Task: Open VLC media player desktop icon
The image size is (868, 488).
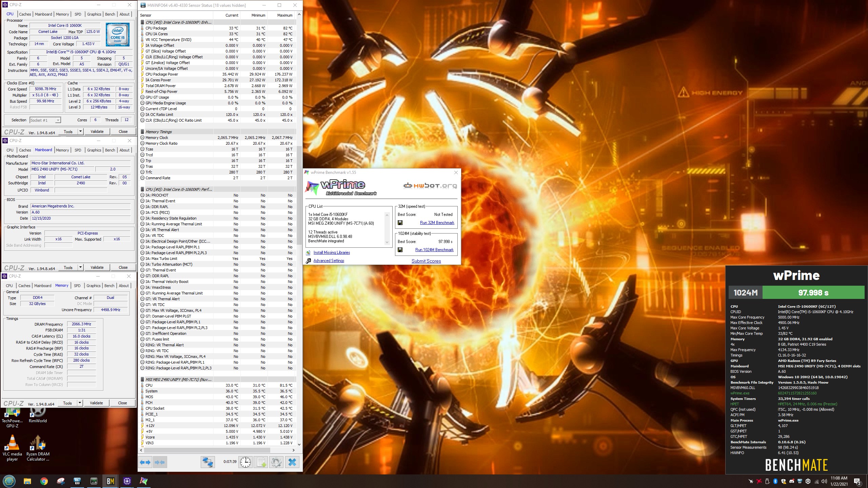Action: 12,448
